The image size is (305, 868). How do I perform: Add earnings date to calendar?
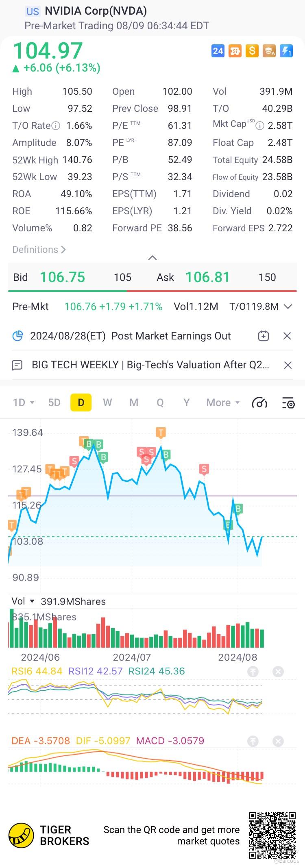point(264,336)
